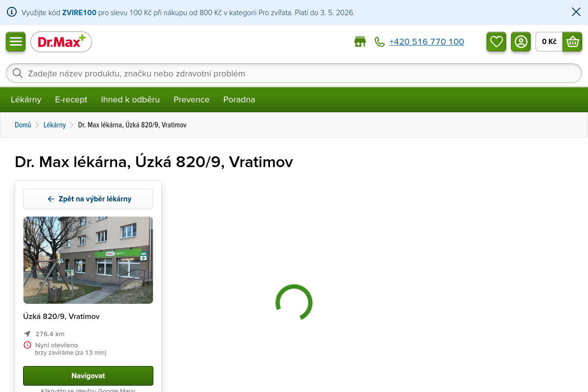
Task: Click the green phone handset icon
Action: [380, 42]
